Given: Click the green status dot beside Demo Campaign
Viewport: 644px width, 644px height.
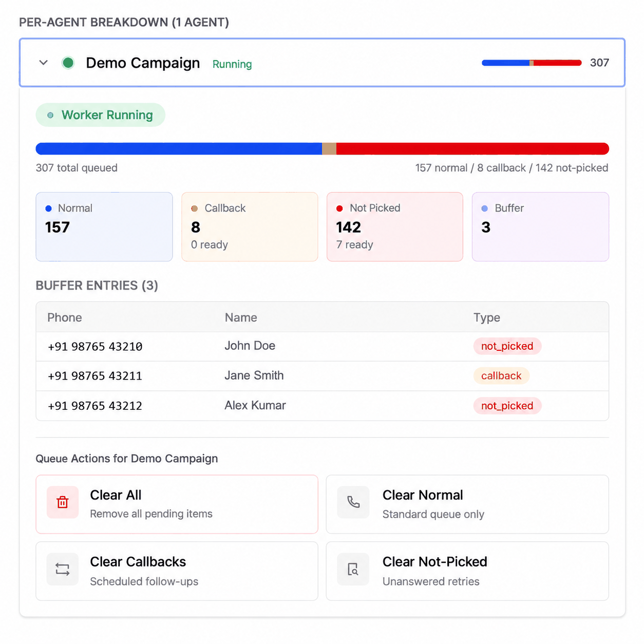Looking at the screenshot, I should coord(68,63).
